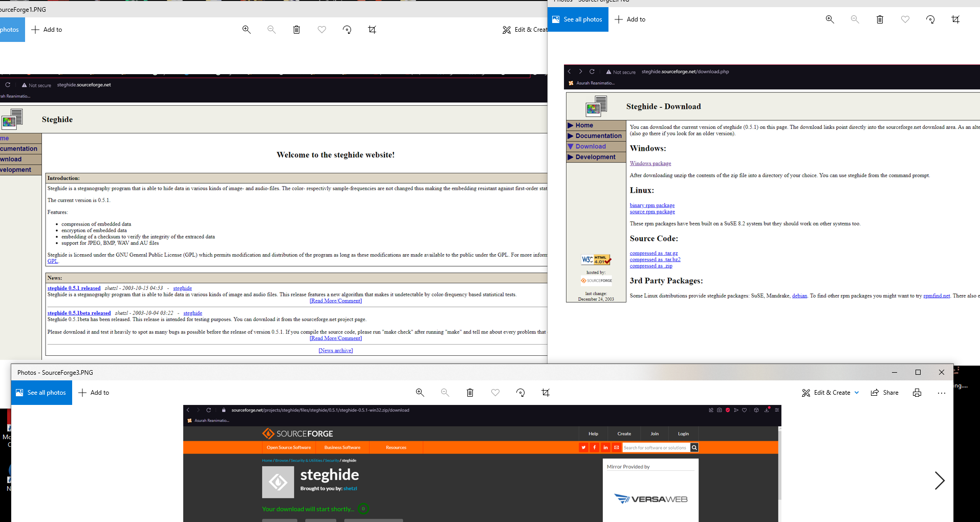Zoom out in SourceForge2 photo window

855,19
